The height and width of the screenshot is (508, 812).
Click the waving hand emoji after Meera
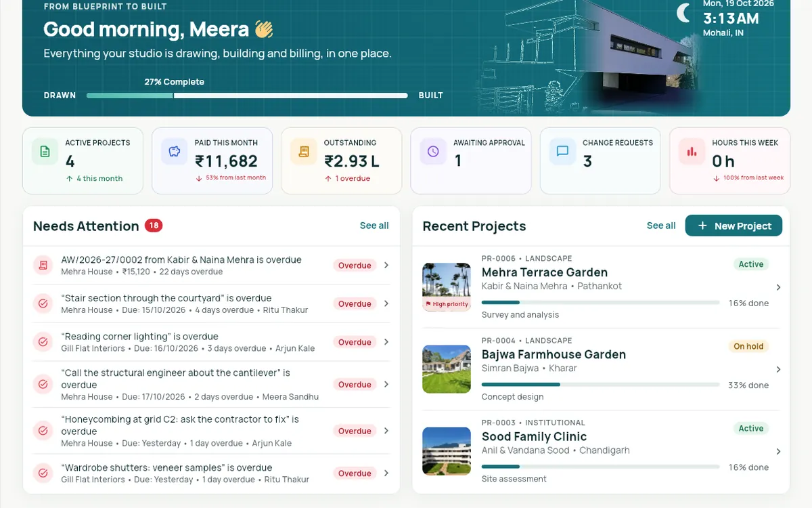point(264,29)
